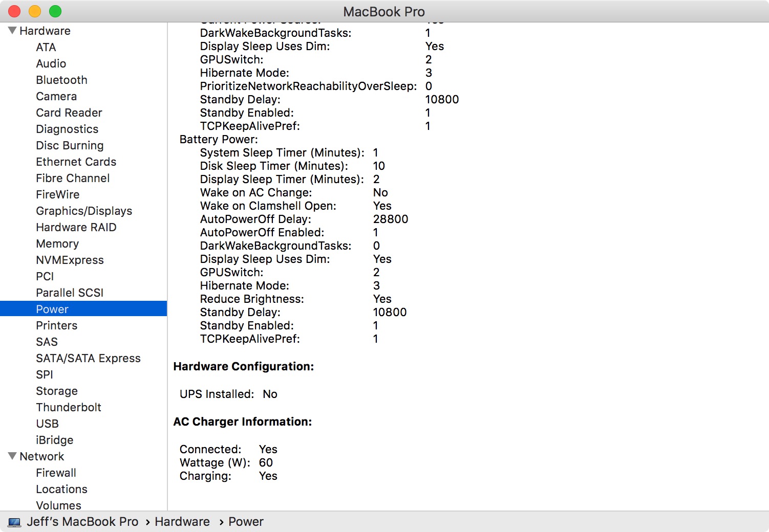Click the green zoom window button
This screenshot has height=532, width=769.
point(55,11)
